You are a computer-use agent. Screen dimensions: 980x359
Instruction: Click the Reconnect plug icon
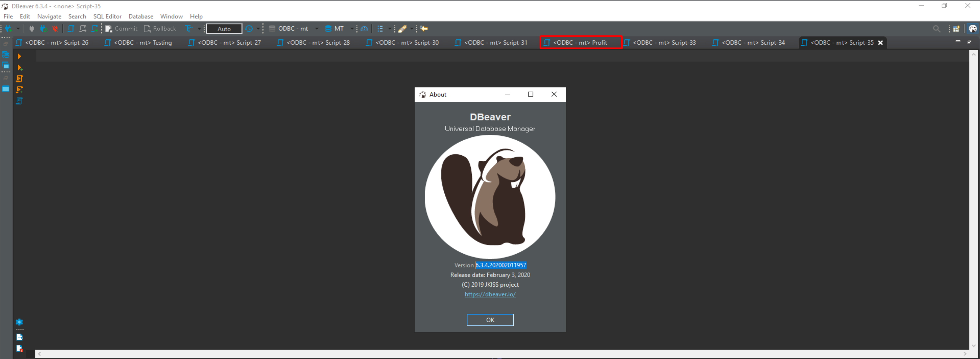[43, 28]
